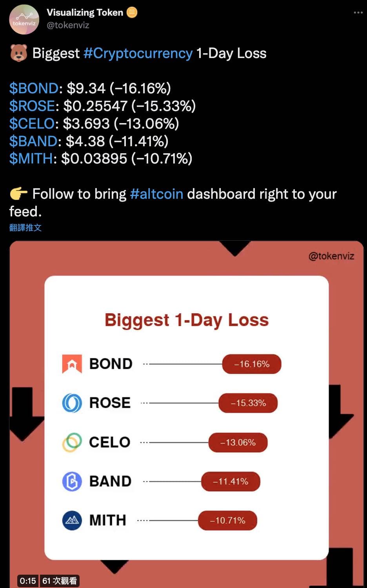367x588 pixels.
Task: Select the Band Protocol logo icon
Action: 72,481
